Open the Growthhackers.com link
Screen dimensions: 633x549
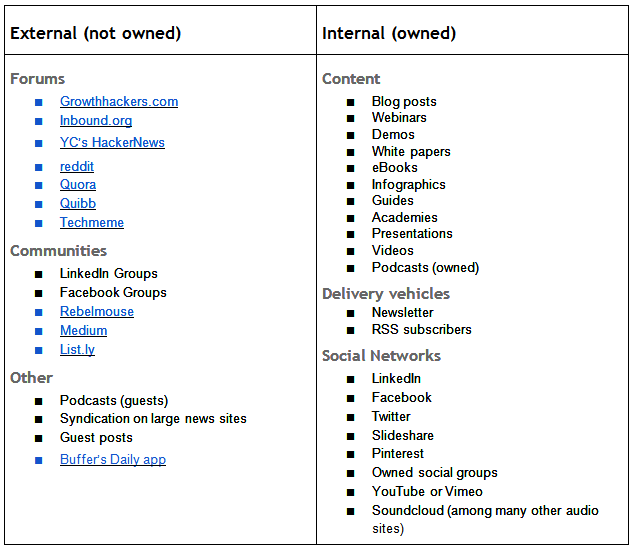(119, 101)
